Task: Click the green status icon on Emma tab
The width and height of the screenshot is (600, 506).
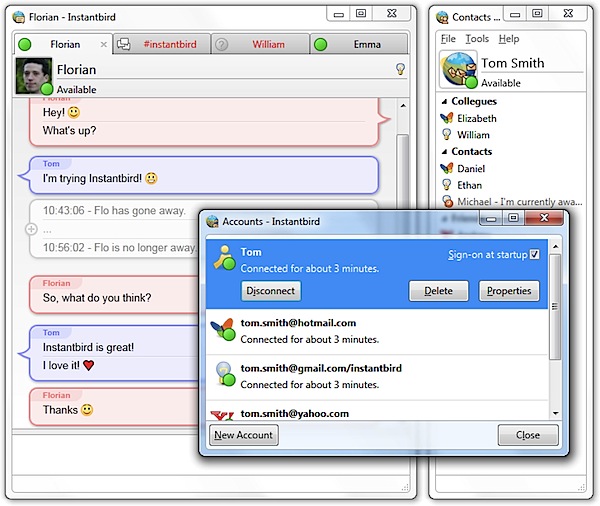Action: point(320,44)
